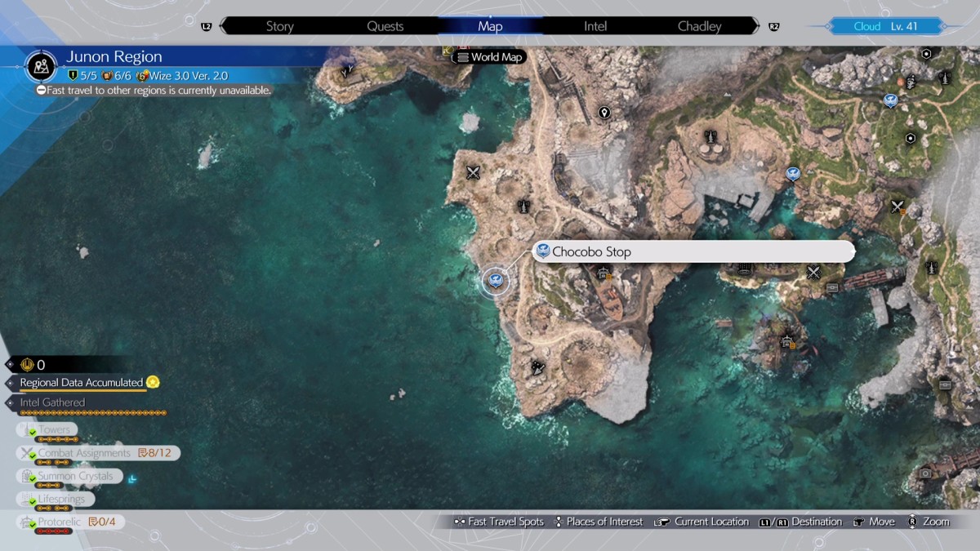
Task: Click the Fast Travel Spots legend hint
Action: click(499, 522)
